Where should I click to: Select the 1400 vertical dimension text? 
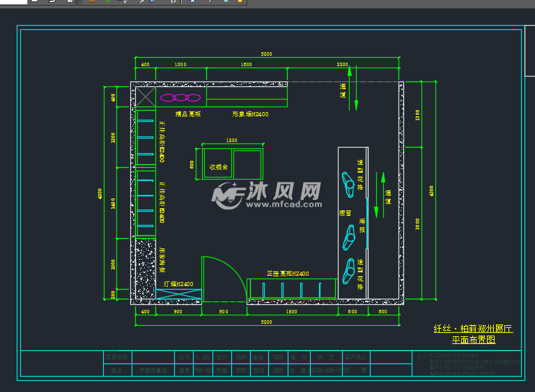(113, 203)
